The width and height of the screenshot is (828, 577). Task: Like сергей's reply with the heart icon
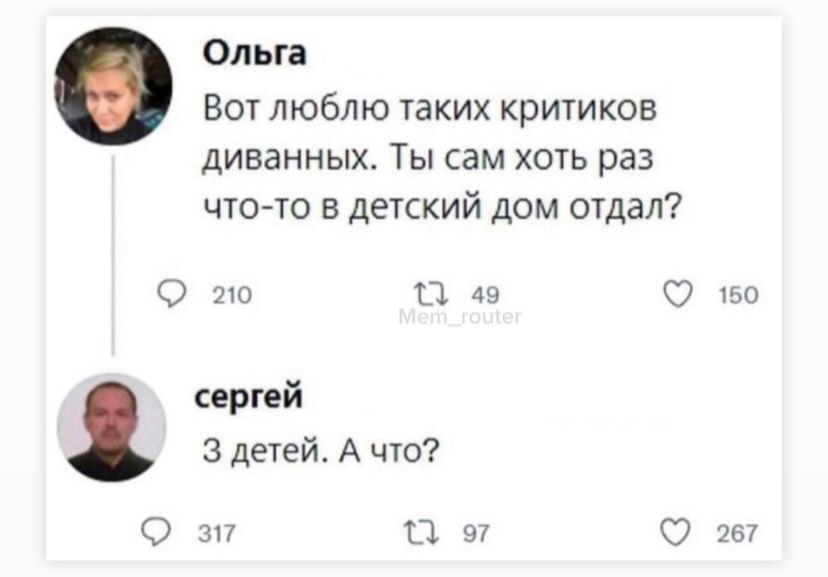tap(675, 532)
